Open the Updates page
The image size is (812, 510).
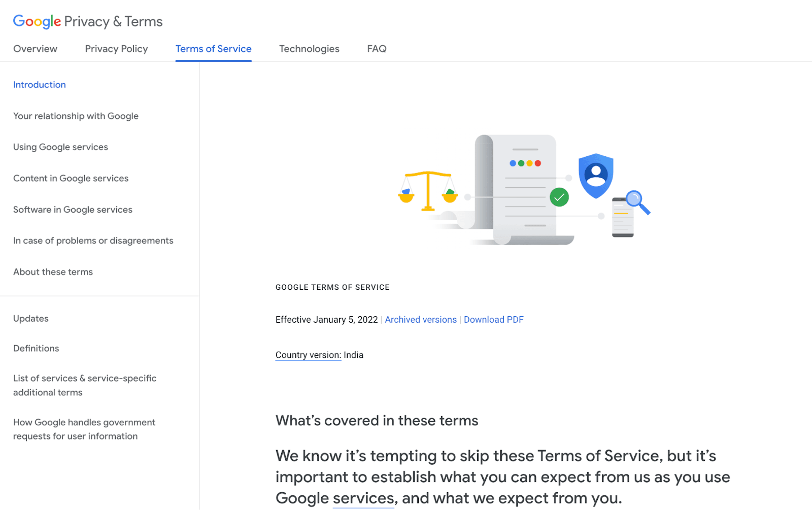click(x=31, y=319)
